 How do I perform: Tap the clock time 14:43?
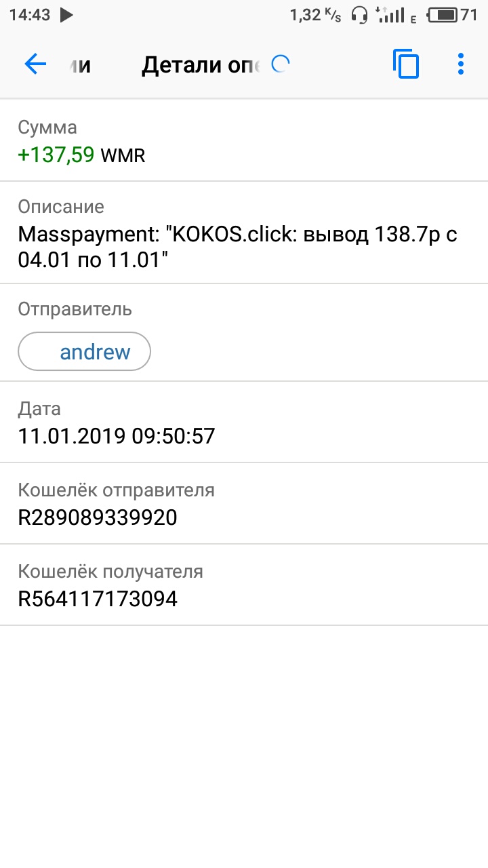[30, 15]
